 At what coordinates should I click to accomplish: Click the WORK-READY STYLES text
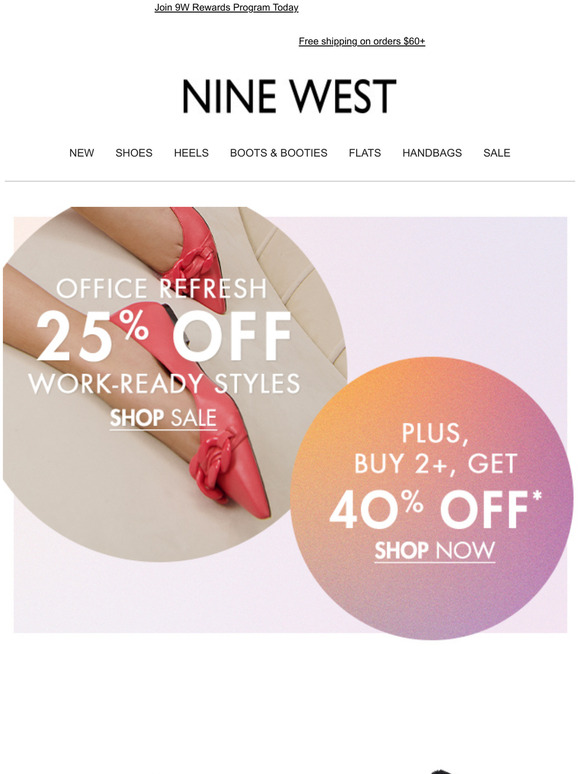(164, 384)
